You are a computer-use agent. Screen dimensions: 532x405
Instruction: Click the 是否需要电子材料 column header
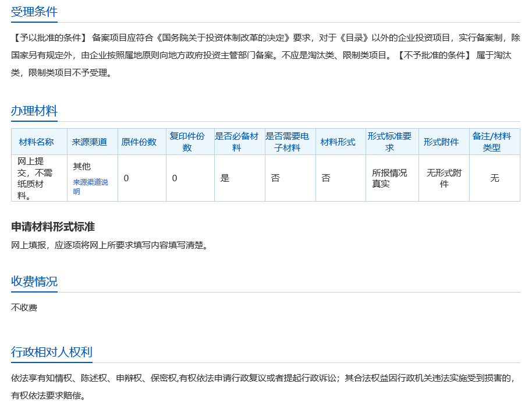click(x=288, y=142)
